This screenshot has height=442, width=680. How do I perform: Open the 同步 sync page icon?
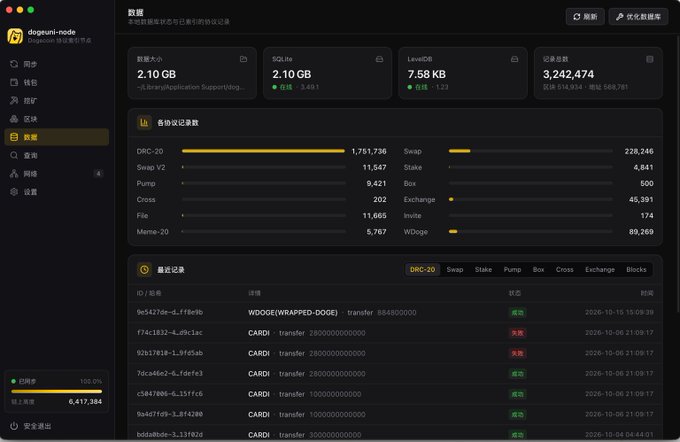tap(14, 64)
